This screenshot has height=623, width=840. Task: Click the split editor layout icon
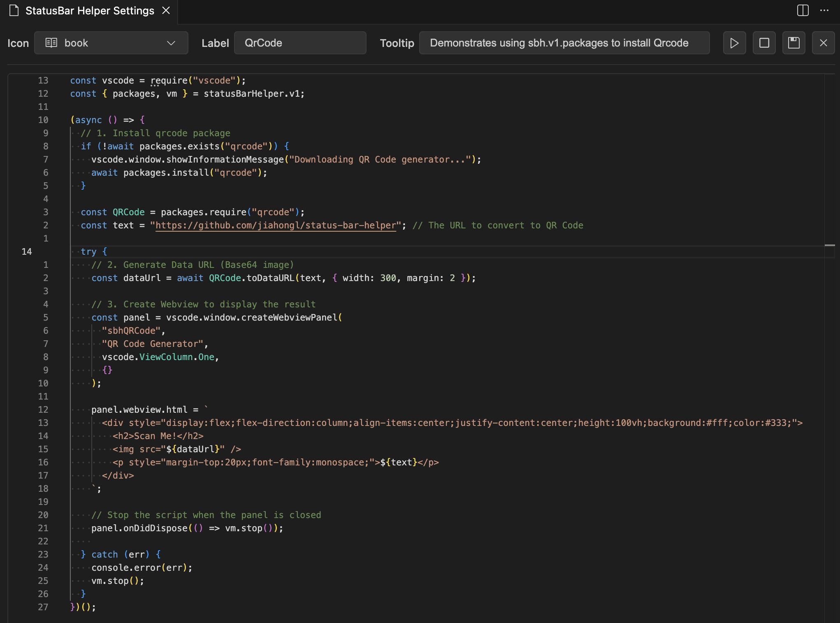tap(803, 10)
